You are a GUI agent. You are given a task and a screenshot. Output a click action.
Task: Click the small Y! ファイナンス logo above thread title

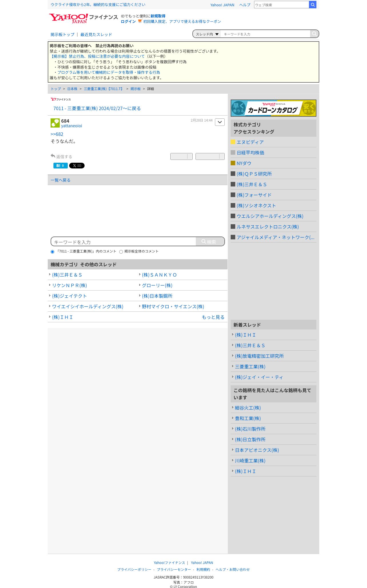61,99
